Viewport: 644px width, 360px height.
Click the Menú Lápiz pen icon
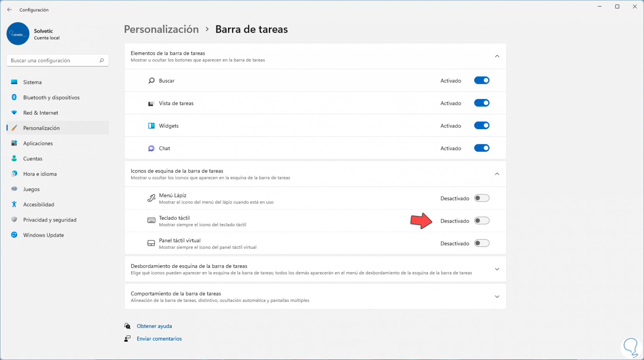(x=151, y=198)
